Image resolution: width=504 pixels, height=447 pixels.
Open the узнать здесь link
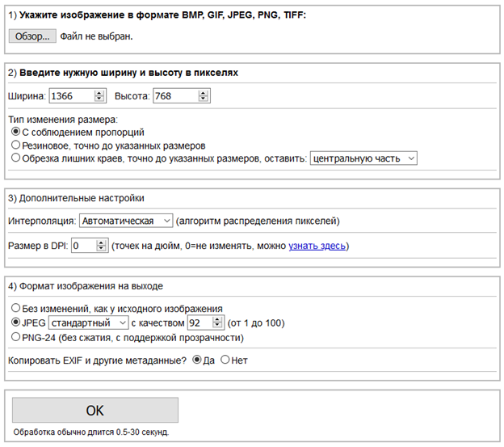click(317, 246)
